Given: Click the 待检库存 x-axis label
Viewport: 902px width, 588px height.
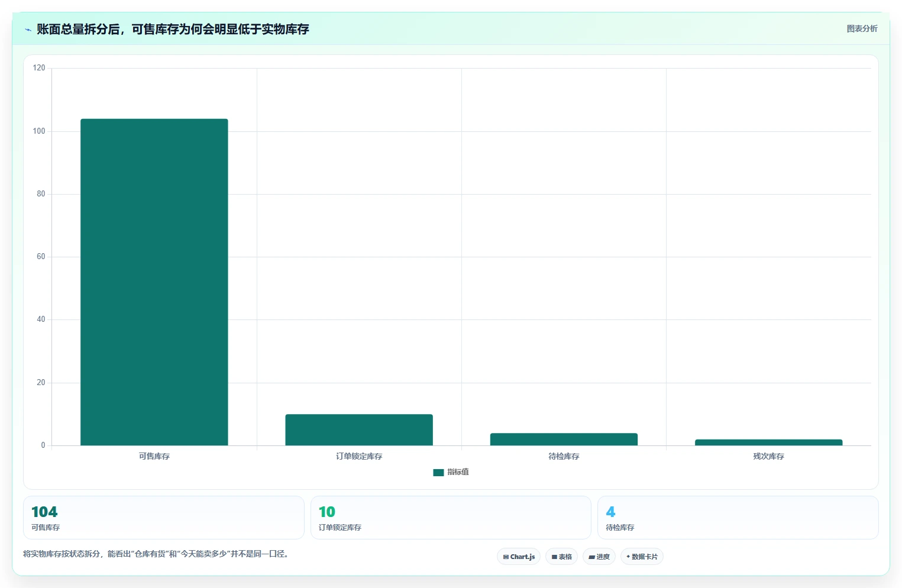Looking at the screenshot, I should [x=564, y=456].
